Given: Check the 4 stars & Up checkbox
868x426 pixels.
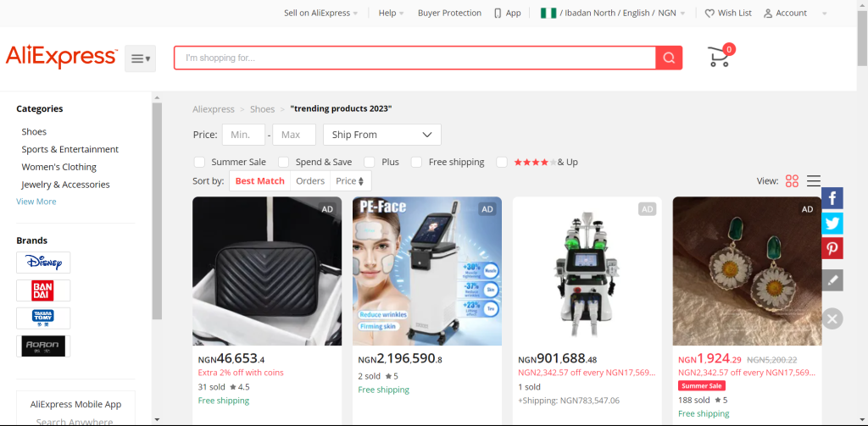Looking at the screenshot, I should pyautogui.click(x=502, y=162).
